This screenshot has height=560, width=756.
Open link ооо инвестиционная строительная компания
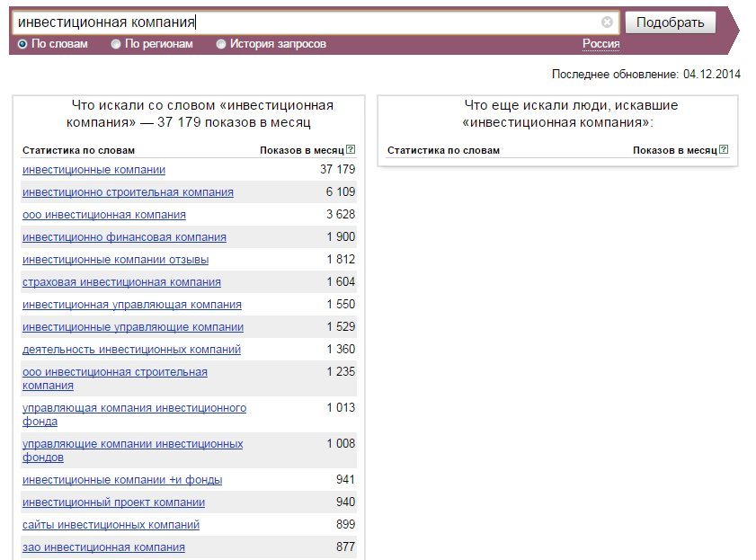[115, 378]
